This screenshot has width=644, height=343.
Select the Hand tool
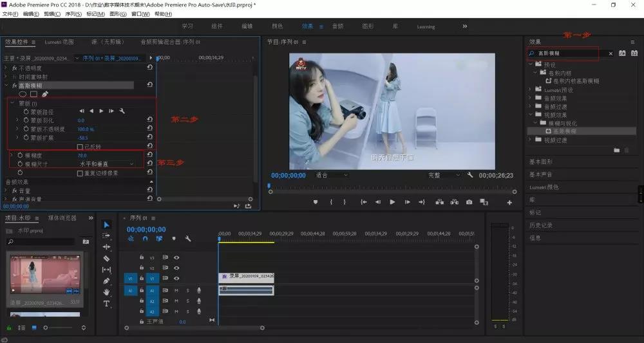(106, 292)
